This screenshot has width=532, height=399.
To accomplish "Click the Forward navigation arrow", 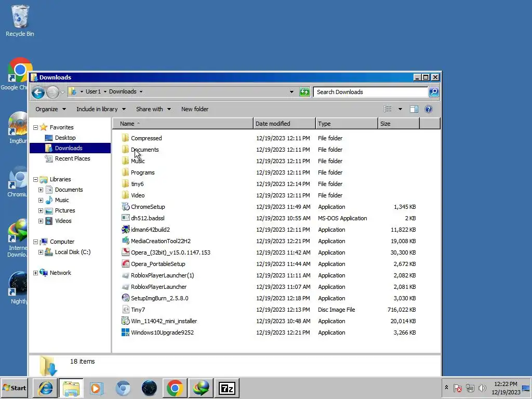I will [52, 92].
